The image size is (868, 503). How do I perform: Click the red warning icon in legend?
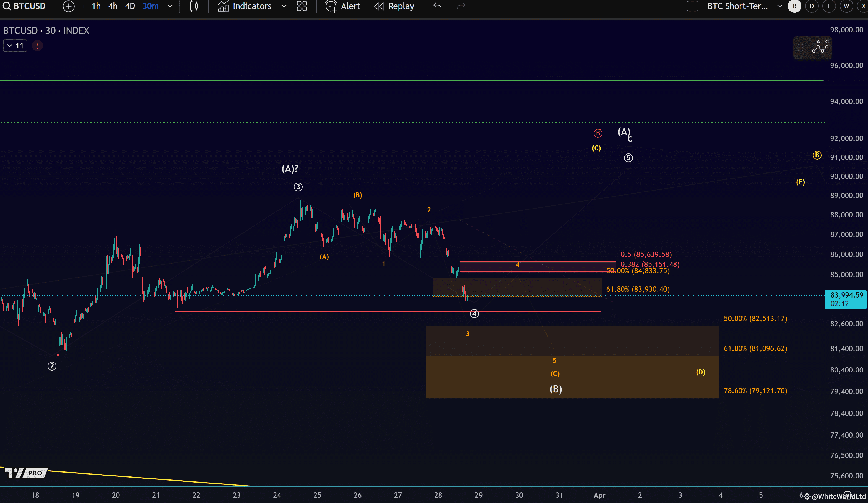pos(38,45)
